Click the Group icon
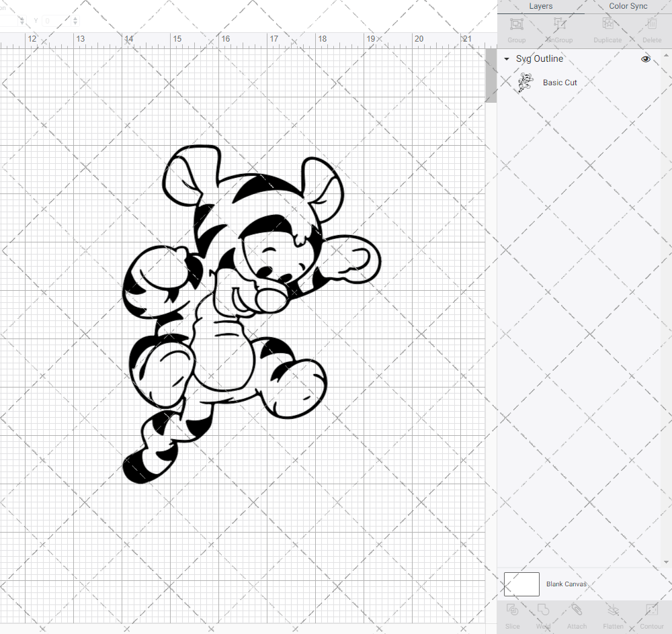672x634 pixels. pyautogui.click(x=516, y=24)
